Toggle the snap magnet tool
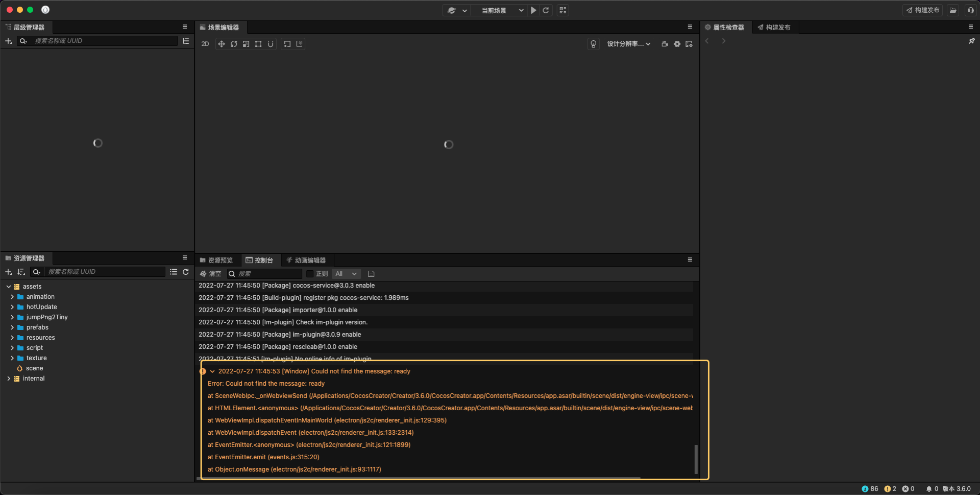The width and height of the screenshot is (980, 495). 271,44
